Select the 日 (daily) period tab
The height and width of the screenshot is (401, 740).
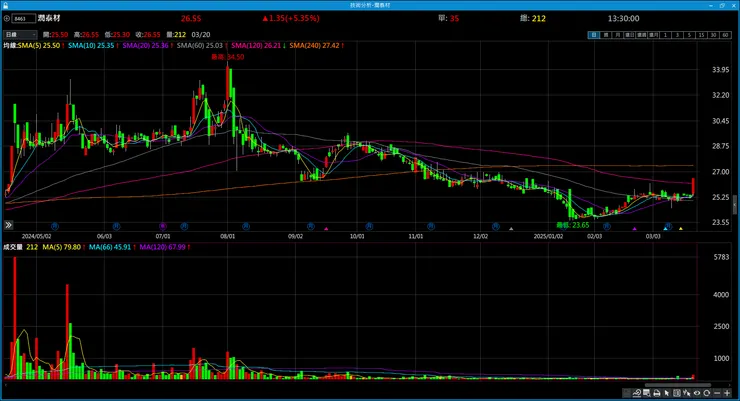click(594, 35)
